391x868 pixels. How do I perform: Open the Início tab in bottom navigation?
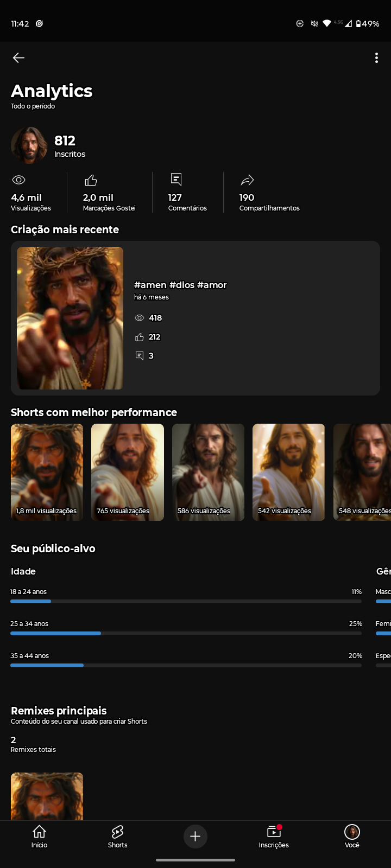point(39,836)
